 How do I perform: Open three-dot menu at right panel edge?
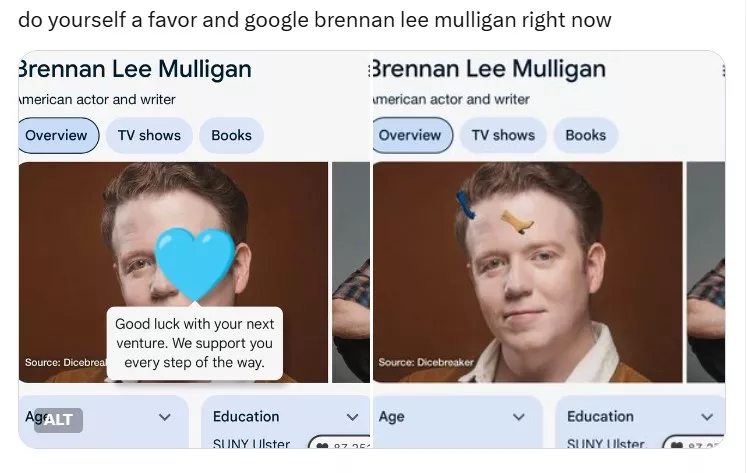[x=723, y=71]
